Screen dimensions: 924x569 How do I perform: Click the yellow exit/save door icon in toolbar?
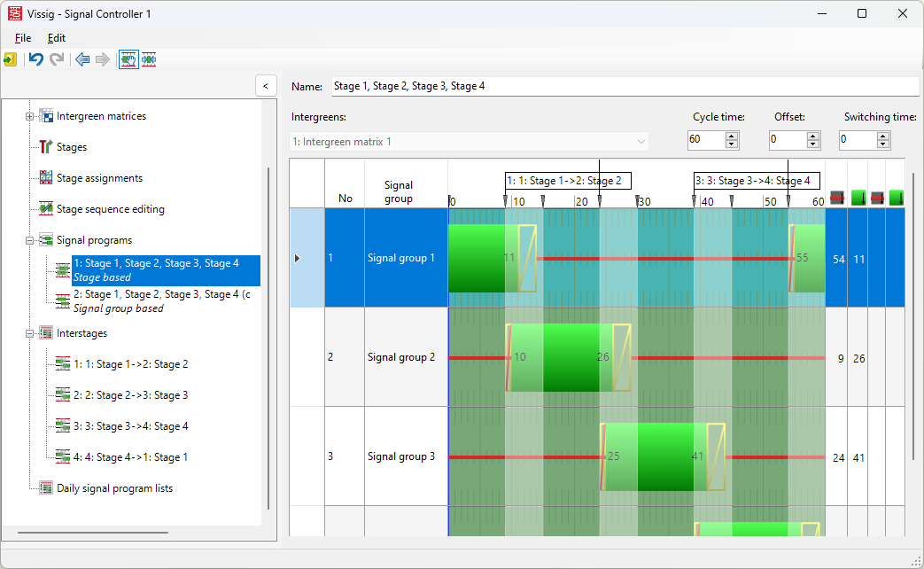coord(10,59)
